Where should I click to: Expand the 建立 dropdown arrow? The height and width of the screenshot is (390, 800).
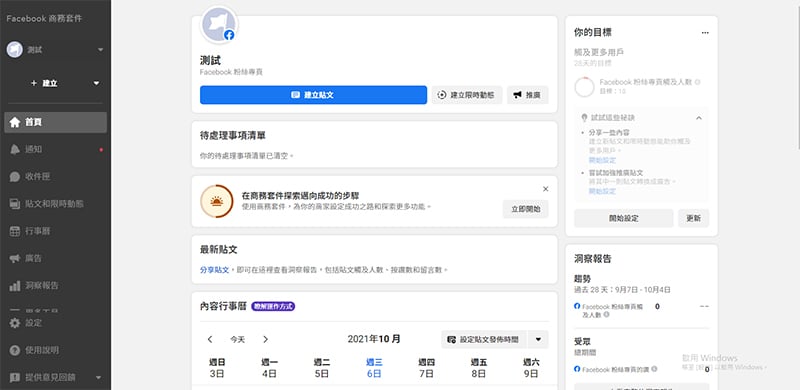click(96, 83)
